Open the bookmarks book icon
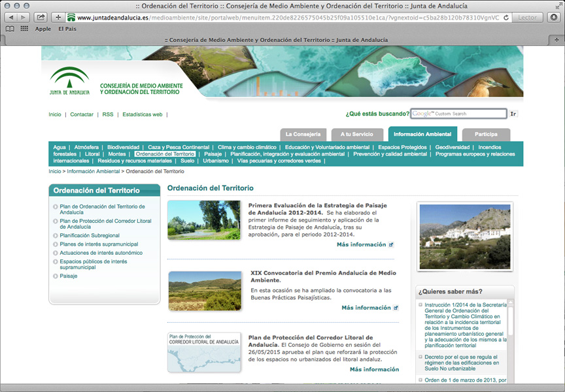The height and width of the screenshot is (392, 565). (10, 29)
